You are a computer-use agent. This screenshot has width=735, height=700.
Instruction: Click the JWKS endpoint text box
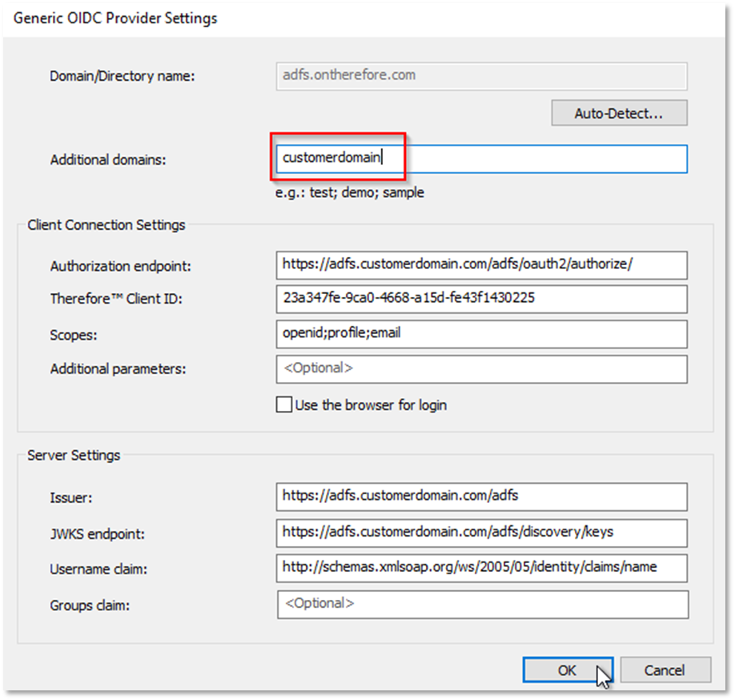click(x=480, y=532)
